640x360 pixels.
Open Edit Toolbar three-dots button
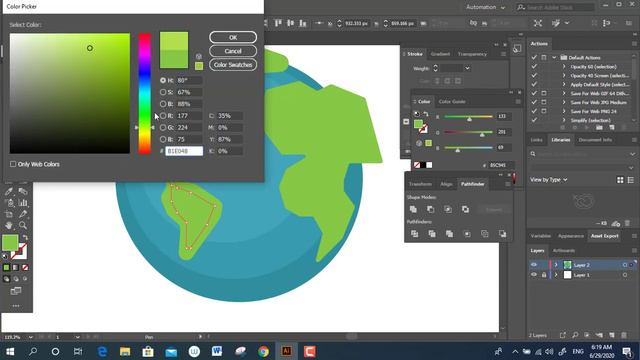(16, 306)
